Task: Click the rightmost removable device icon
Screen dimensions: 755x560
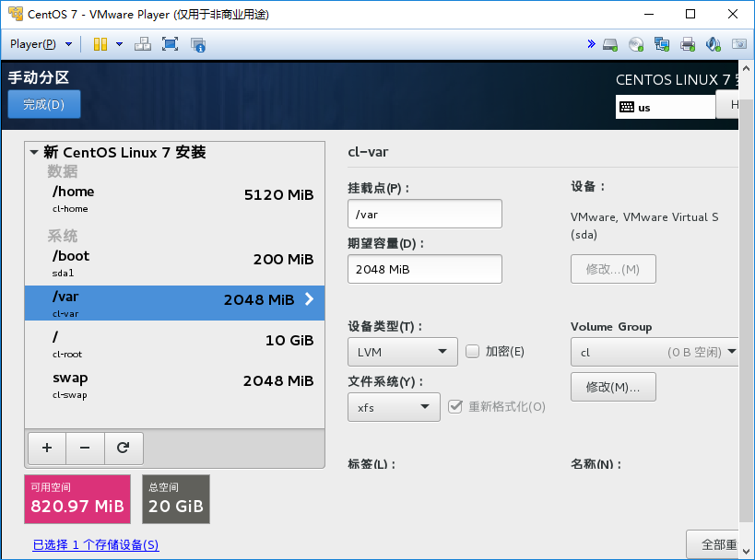Action: tap(739, 44)
